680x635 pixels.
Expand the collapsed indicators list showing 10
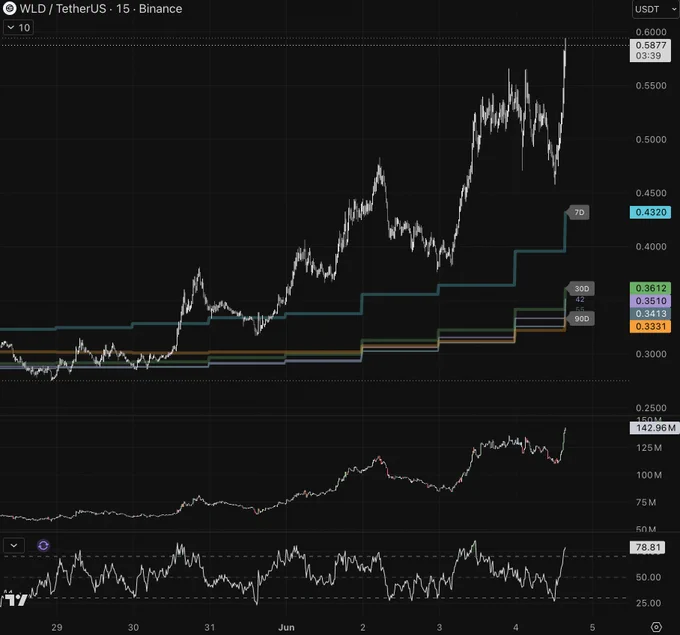point(19,28)
